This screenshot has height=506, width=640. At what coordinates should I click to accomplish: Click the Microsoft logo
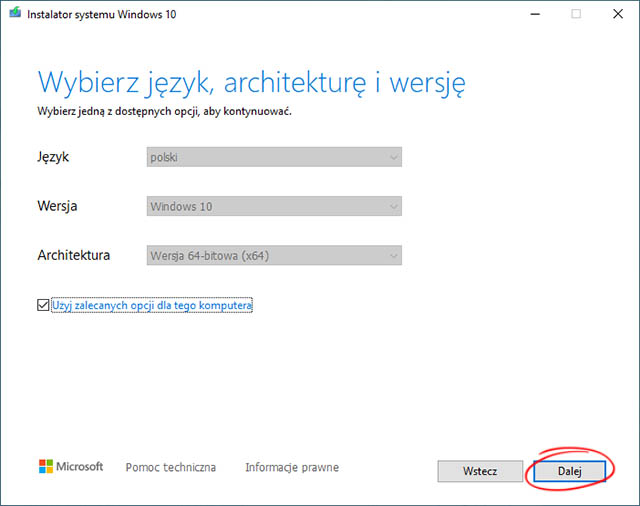point(71,467)
